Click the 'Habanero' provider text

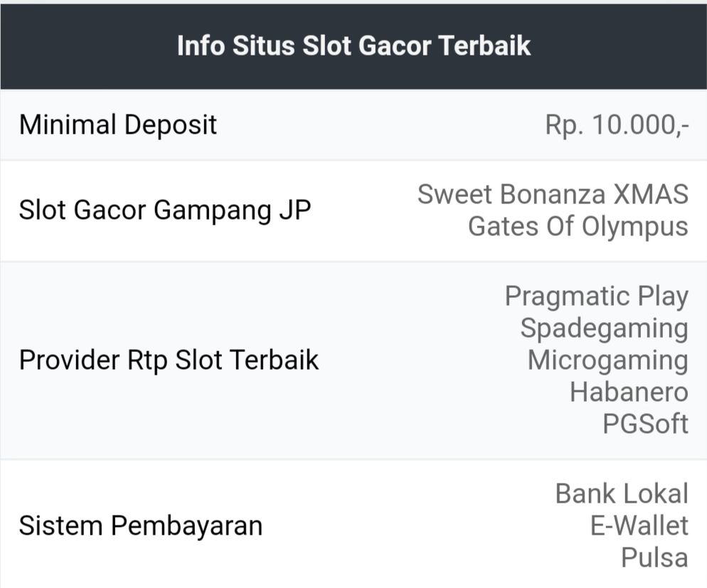click(629, 392)
